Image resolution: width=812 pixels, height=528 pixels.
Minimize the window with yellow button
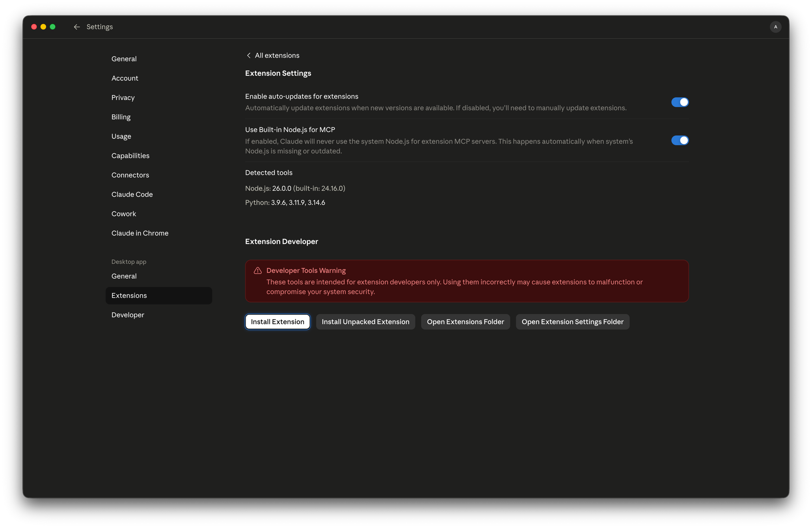(x=43, y=27)
